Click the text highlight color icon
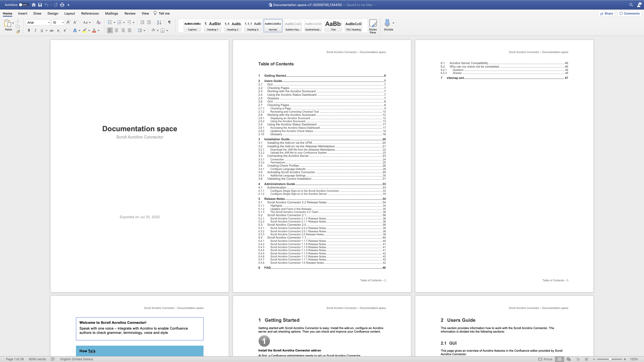The width and height of the screenshot is (644, 362). point(85,30)
